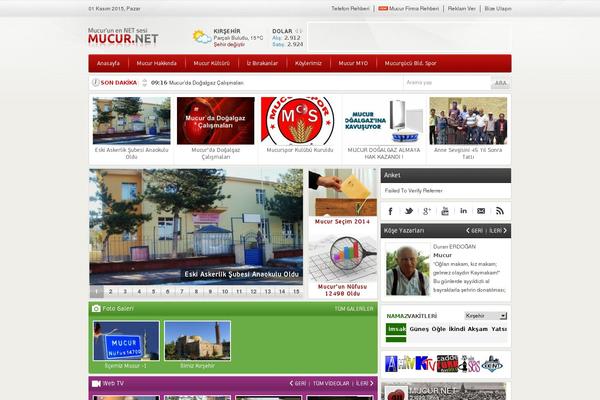Select the Akşam prayer time tab

point(478,329)
